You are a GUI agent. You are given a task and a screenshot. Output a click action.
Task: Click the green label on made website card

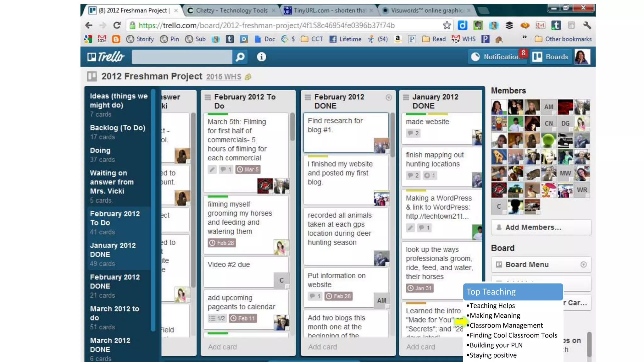coord(416,114)
